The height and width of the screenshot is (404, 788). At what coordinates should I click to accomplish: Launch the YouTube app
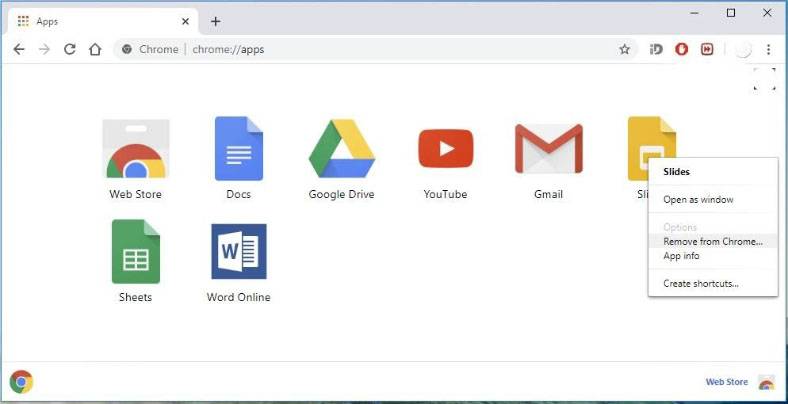pos(445,148)
